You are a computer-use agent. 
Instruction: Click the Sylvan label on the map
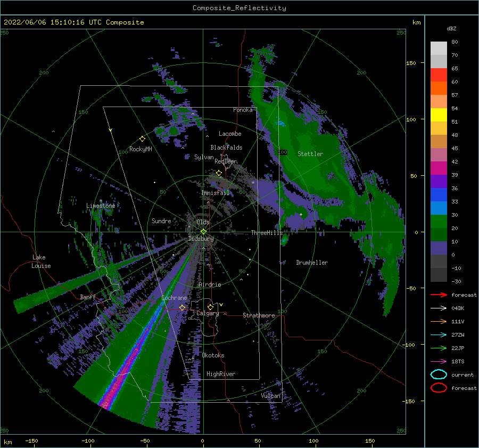[204, 157]
